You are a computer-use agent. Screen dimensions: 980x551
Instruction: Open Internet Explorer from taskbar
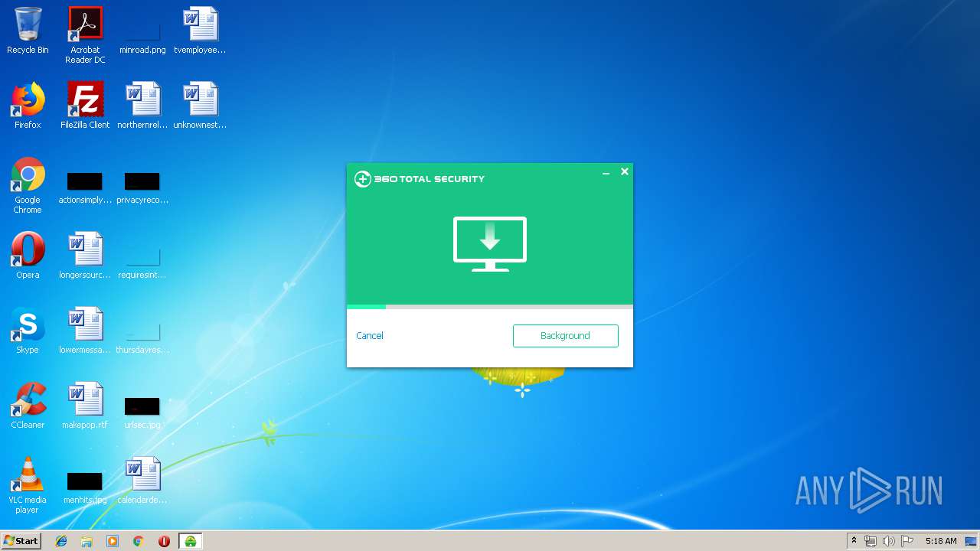click(61, 541)
